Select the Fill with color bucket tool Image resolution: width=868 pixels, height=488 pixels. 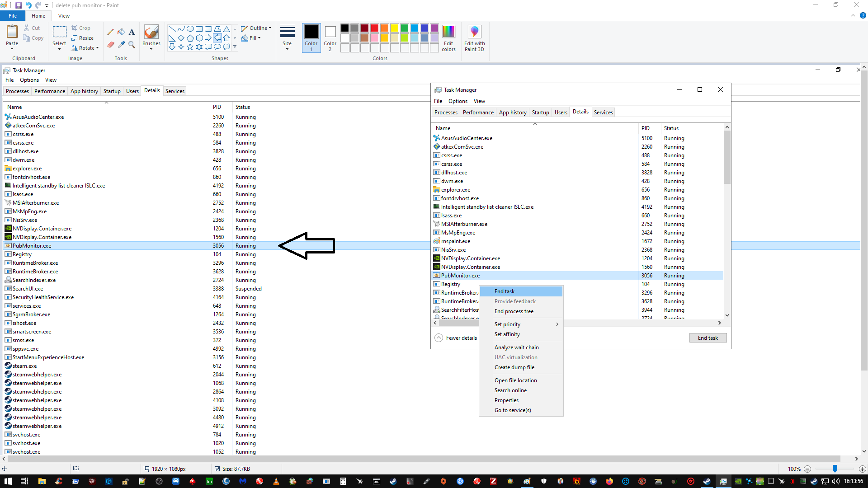[121, 32]
